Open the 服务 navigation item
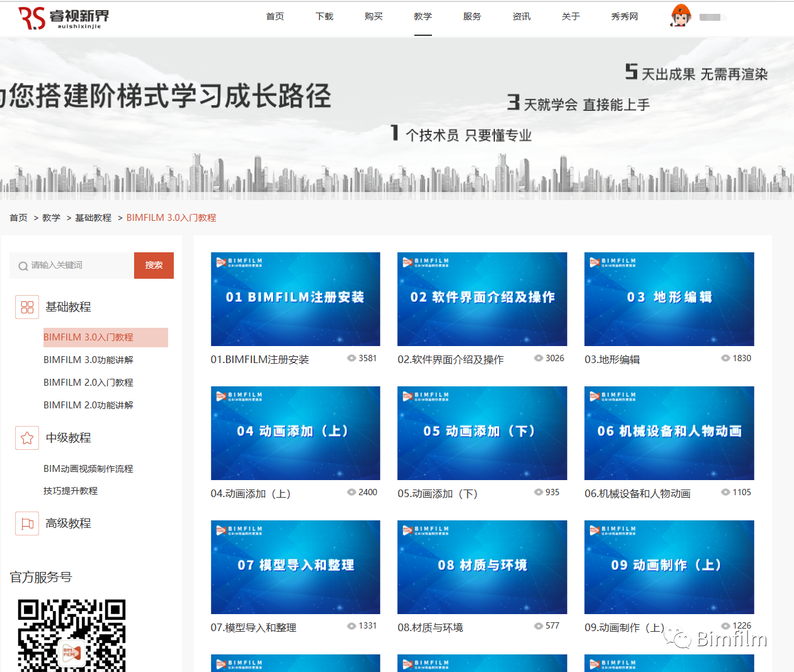This screenshot has width=794, height=672. 472,16
